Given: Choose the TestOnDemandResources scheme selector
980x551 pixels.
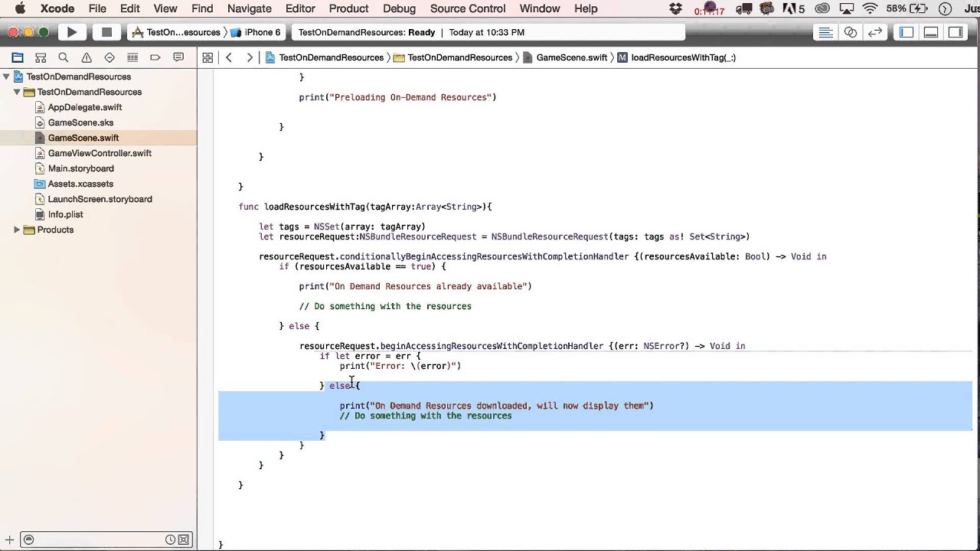Looking at the screenshot, I should [x=177, y=32].
